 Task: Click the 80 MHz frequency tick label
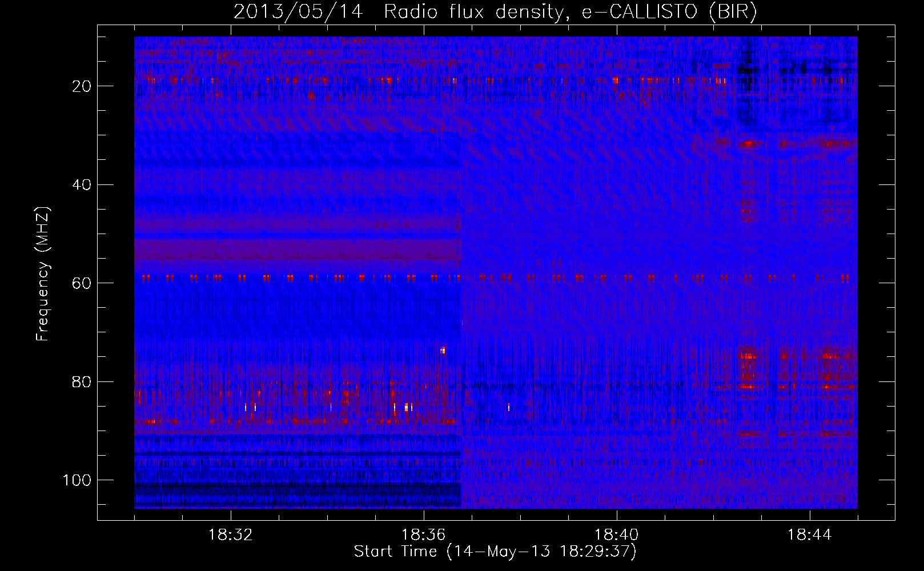pyautogui.click(x=82, y=382)
